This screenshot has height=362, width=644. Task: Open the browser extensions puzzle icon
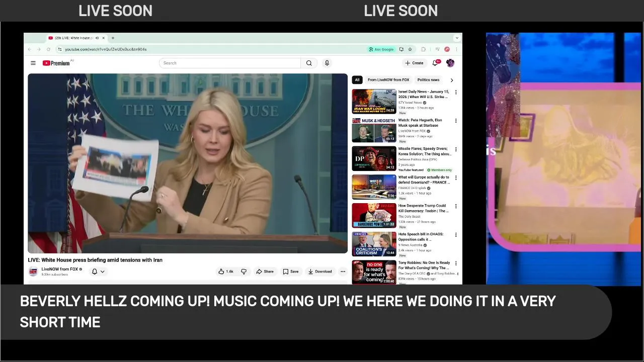[423, 49]
